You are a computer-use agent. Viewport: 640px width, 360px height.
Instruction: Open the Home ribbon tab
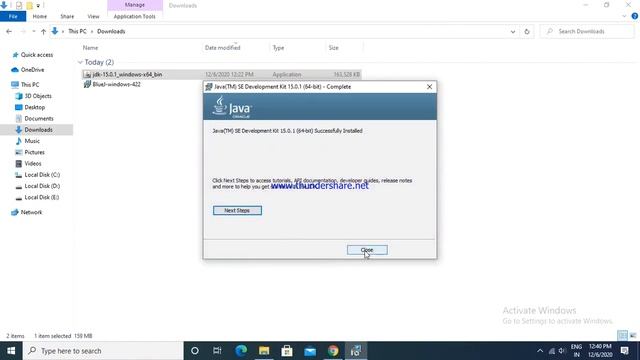point(40,16)
